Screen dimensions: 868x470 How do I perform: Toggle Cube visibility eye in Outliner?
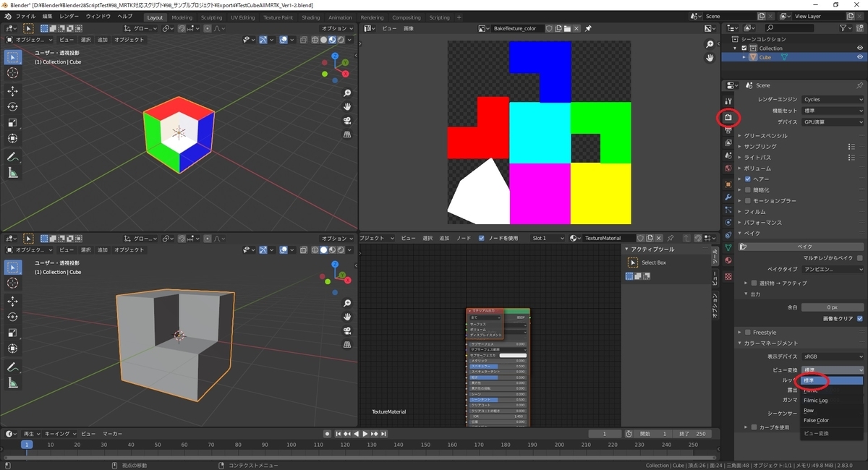pyautogui.click(x=860, y=57)
